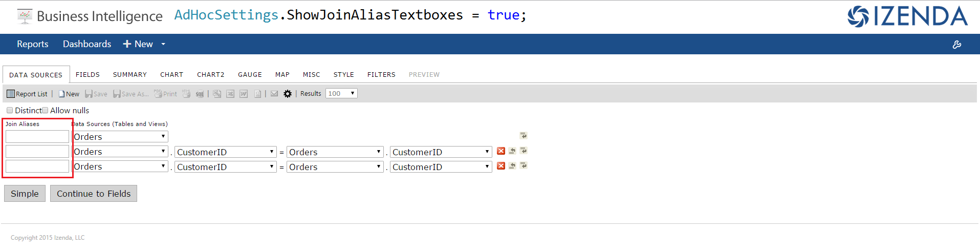Enable the Distinct checkbox
The width and height of the screenshot is (980, 250).
click(10, 110)
